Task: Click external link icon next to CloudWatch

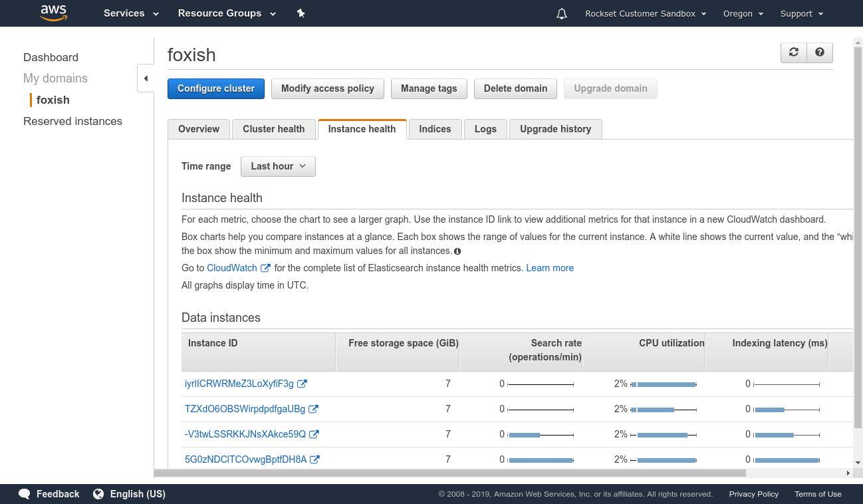Action: tap(265, 268)
